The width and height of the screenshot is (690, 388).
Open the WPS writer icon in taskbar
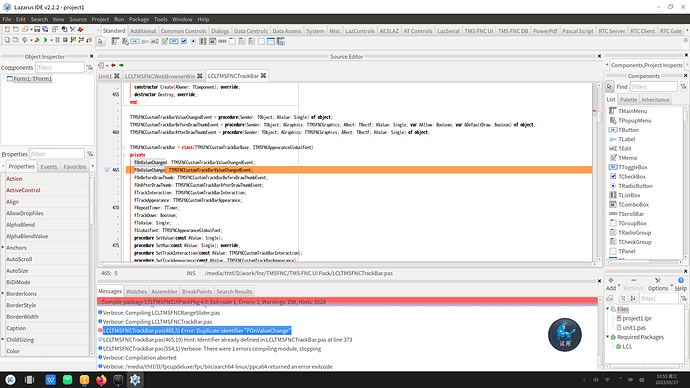51,380
